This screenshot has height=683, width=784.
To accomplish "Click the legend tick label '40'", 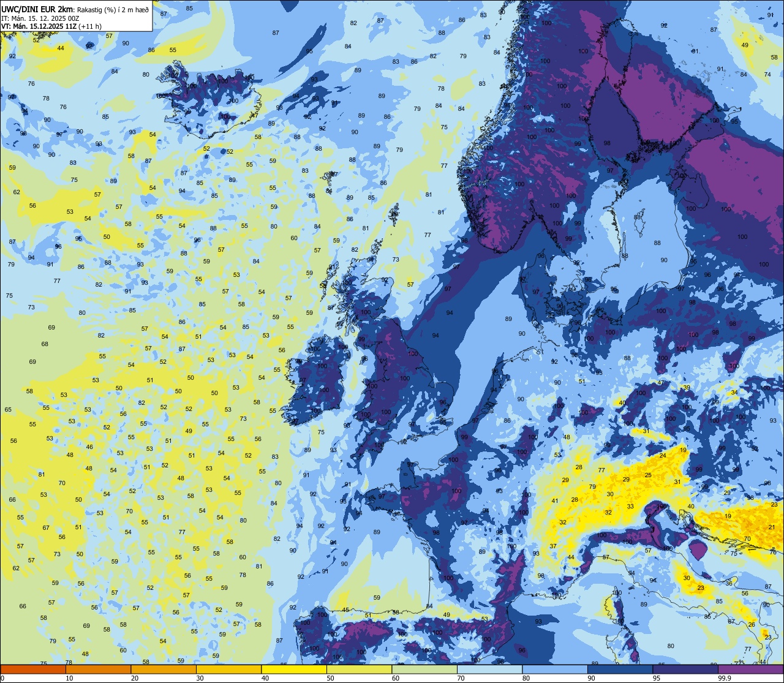I will 265,678.
